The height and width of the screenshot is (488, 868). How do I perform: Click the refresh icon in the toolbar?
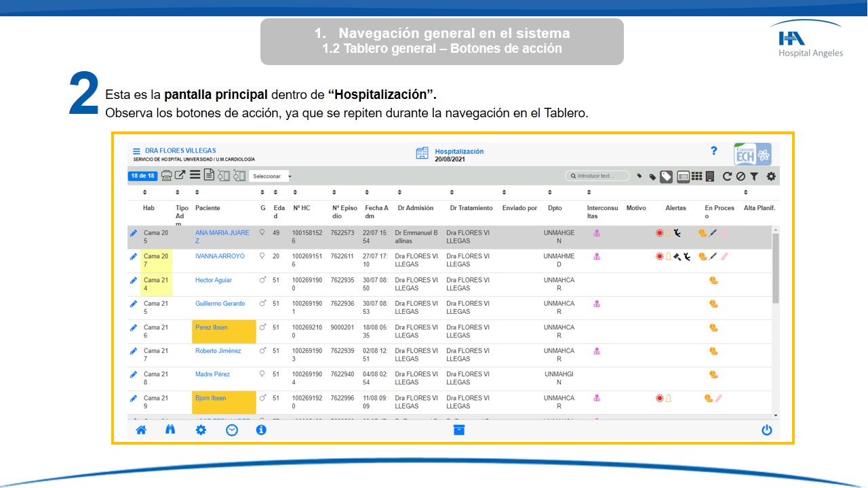click(727, 176)
